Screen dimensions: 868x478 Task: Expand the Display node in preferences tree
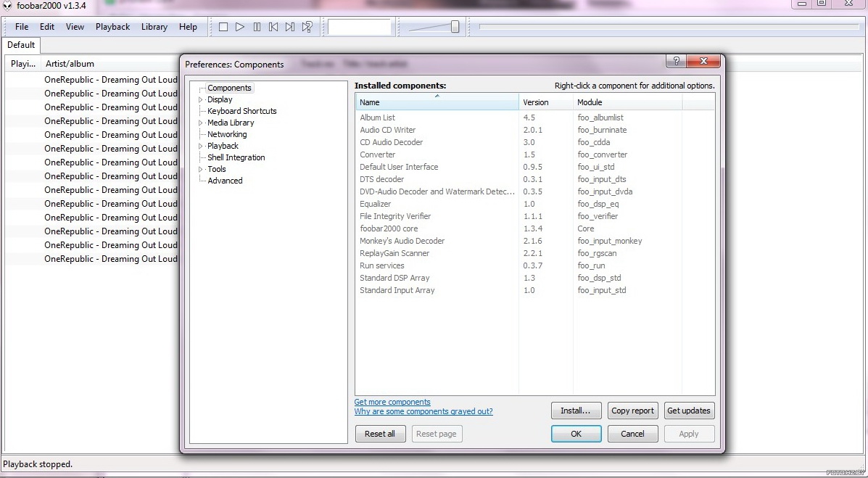(x=201, y=99)
